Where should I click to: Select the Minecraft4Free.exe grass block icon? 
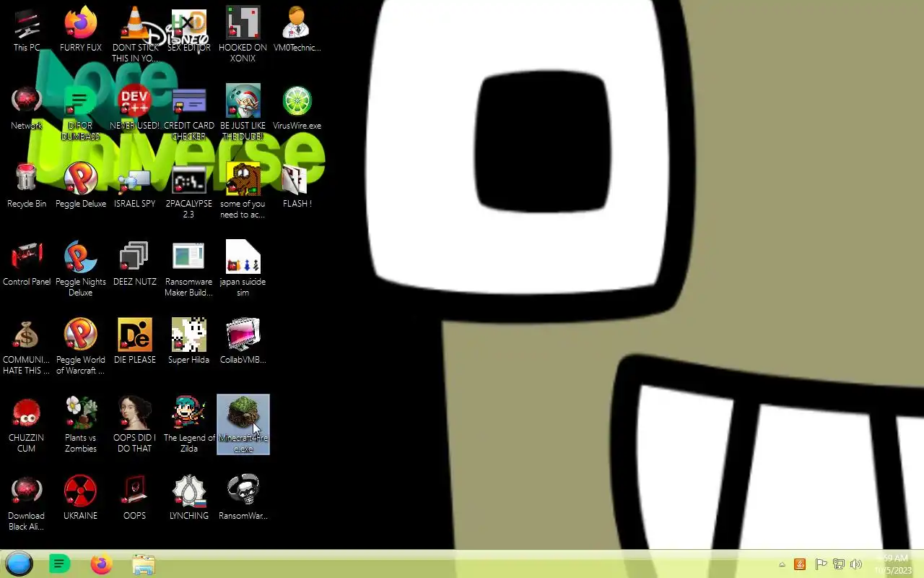(243, 425)
